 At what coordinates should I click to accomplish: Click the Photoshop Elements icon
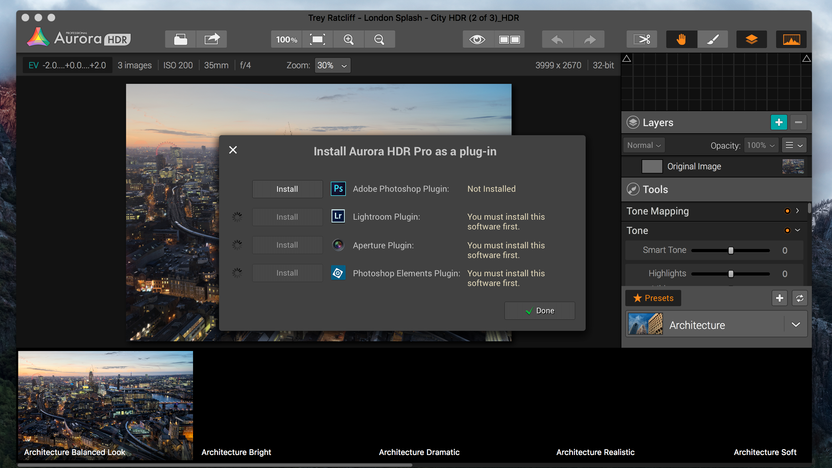tap(338, 273)
